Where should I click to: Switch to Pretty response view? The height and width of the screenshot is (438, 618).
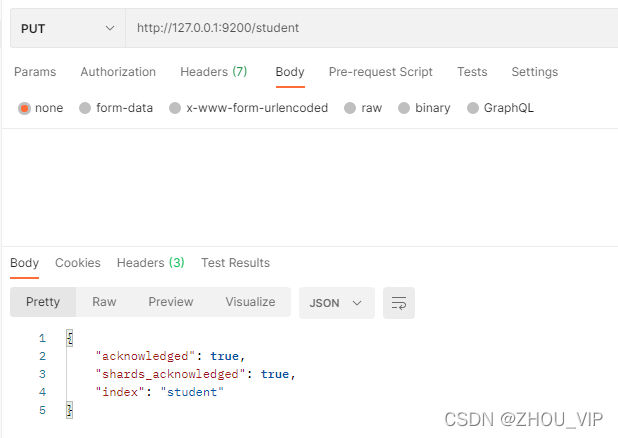pyautogui.click(x=43, y=302)
